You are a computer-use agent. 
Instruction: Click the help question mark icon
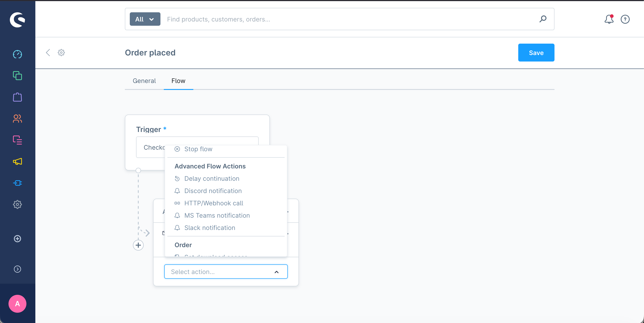[625, 19]
